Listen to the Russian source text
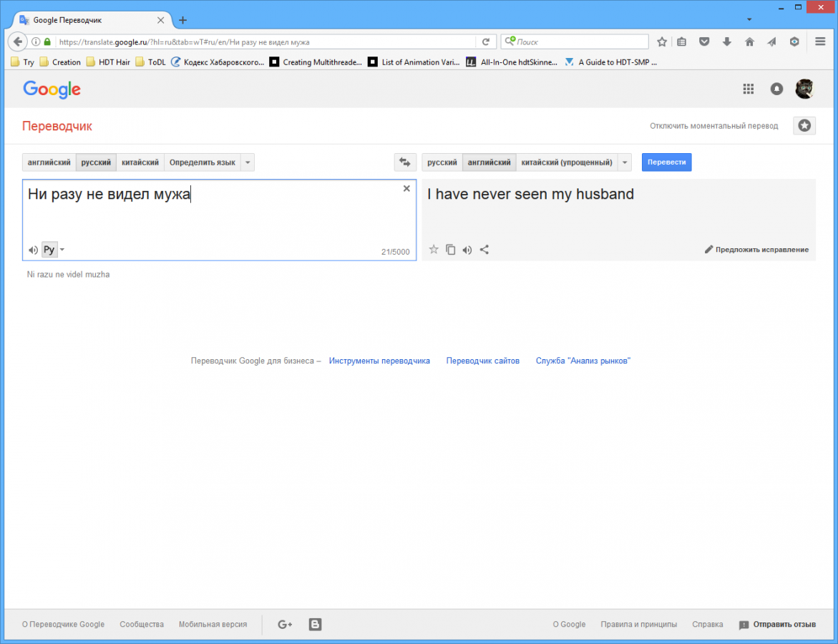Viewport: 838px width, 644px height. click(x=33, y=250)
